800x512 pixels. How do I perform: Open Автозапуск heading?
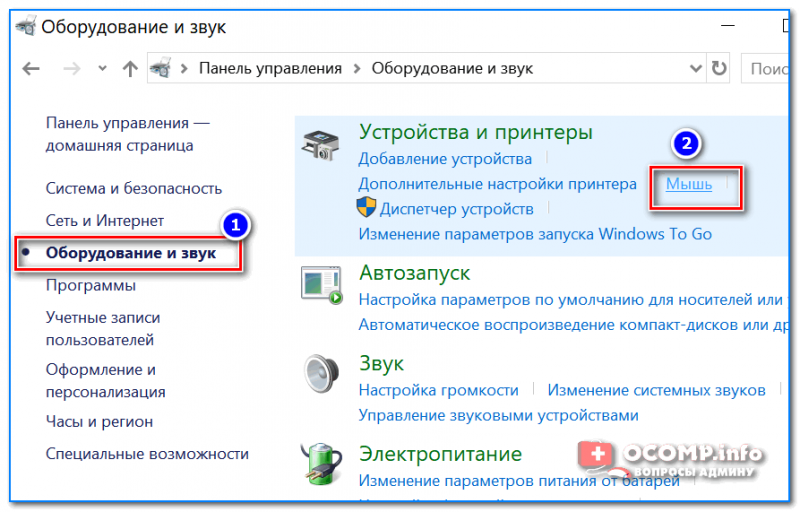coord(414,273)
